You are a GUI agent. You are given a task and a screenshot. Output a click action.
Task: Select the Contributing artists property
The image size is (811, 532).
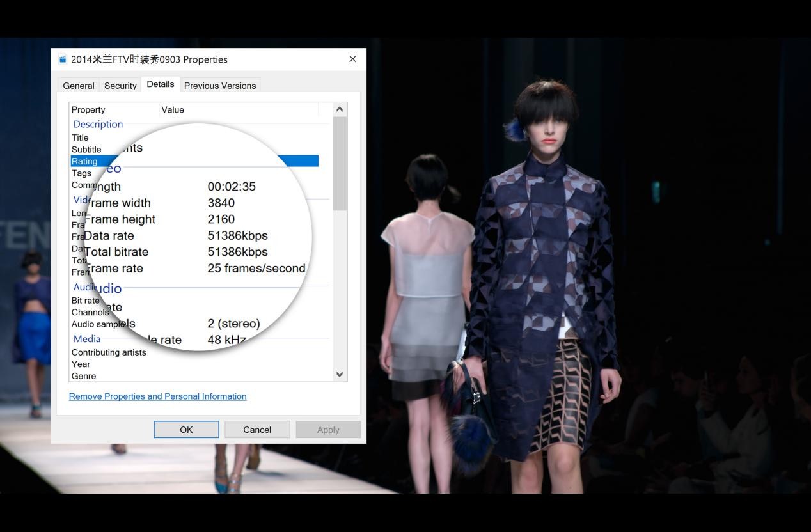tap(109, 352)
